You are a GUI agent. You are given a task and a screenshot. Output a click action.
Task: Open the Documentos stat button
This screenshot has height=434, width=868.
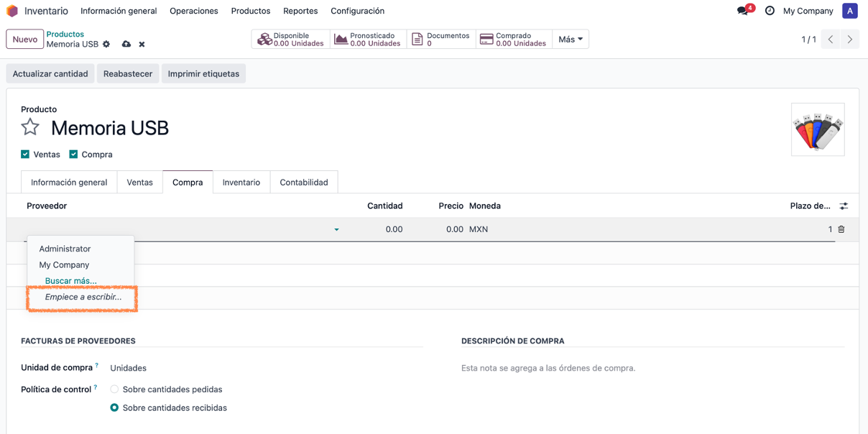[x=441, y=40]
